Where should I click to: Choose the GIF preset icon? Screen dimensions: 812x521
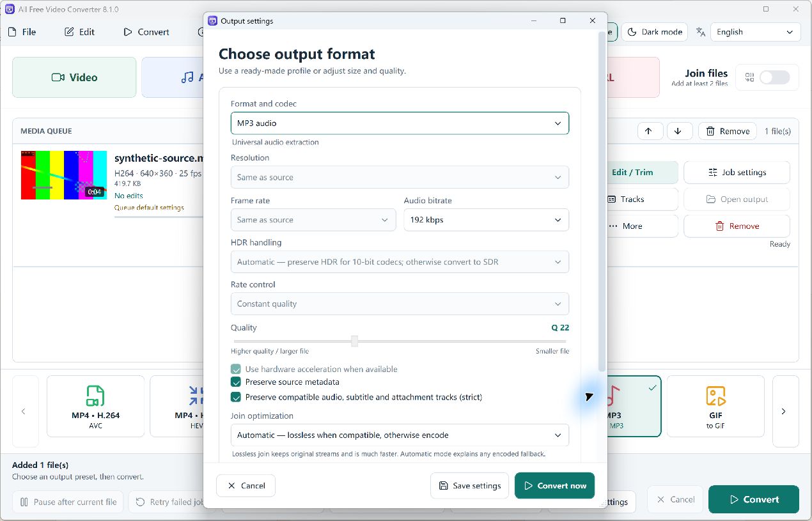pyautogui.click(x=715, y=396)
